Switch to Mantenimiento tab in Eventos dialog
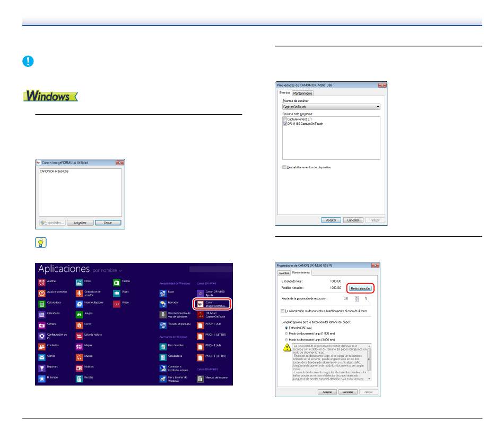This screenshot has width=504, height=428. click(x=303, y=93)
